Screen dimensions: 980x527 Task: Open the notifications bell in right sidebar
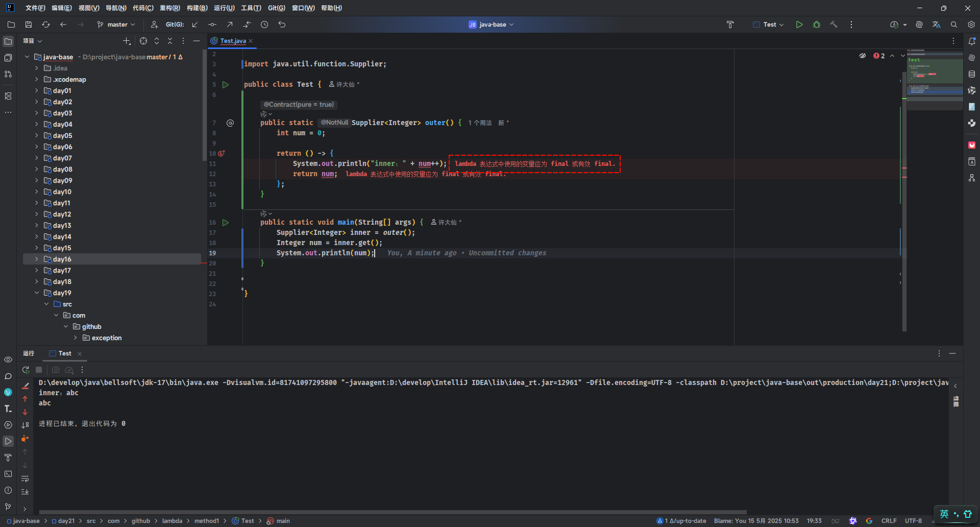[x=972, y=41]
